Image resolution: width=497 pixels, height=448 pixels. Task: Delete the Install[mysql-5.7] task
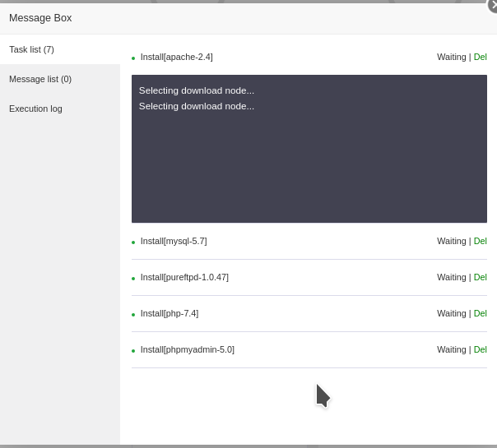[x=481, y=241]
